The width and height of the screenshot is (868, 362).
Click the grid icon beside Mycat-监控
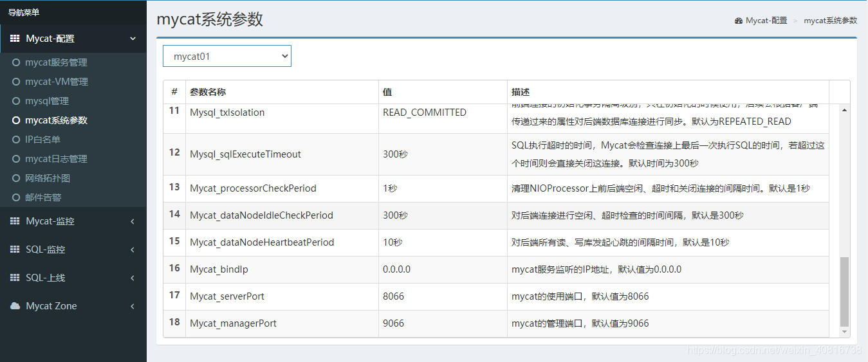(x=15, y=221)
